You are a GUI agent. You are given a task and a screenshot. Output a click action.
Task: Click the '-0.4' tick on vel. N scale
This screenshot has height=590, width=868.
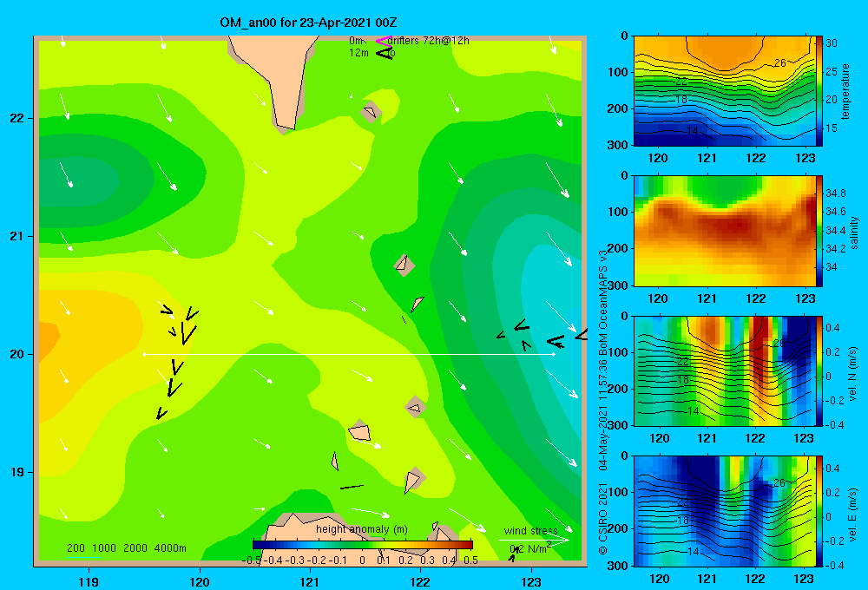[x=833, y=425]
